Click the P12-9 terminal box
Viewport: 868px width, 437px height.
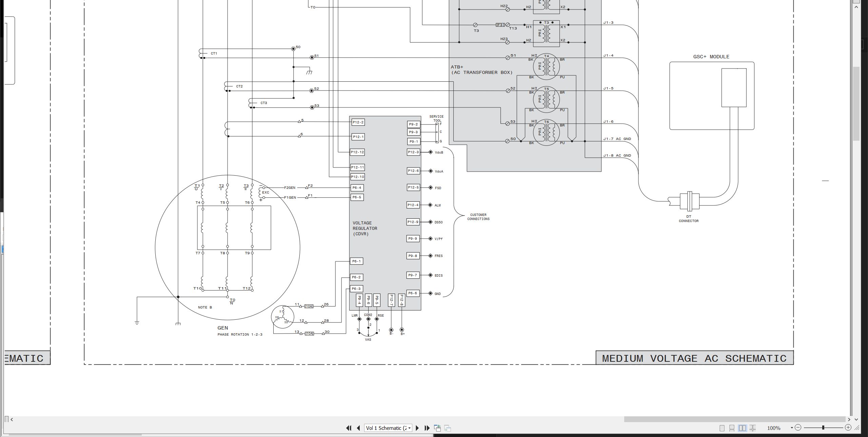pos(413,222)
